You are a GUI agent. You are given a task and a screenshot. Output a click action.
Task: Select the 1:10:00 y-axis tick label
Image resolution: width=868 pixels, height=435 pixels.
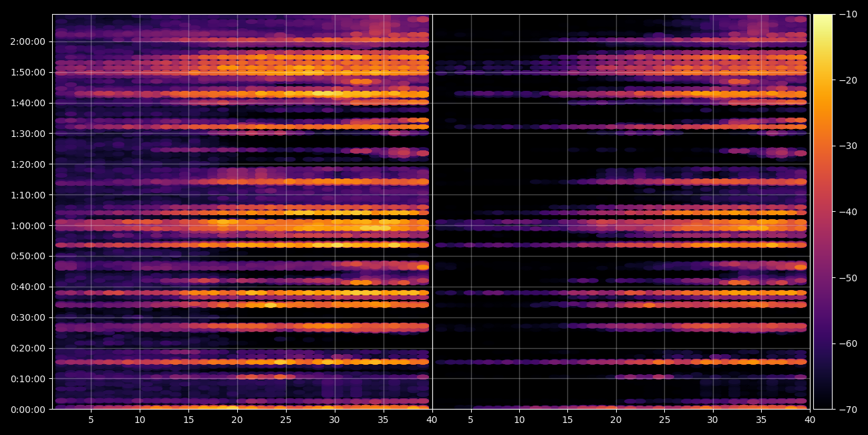click(28, 195)
